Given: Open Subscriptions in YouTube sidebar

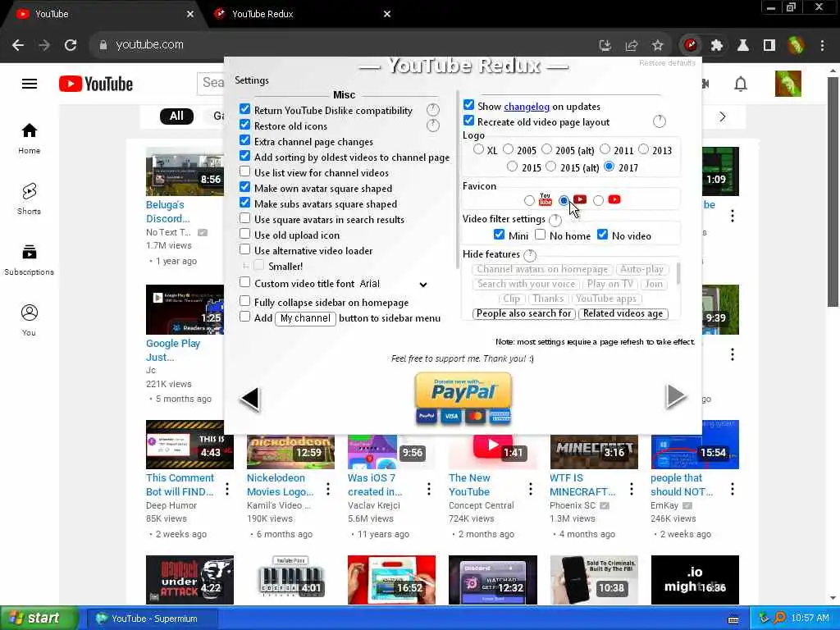Looking at the screenshot, I should (x=29, y=260).
